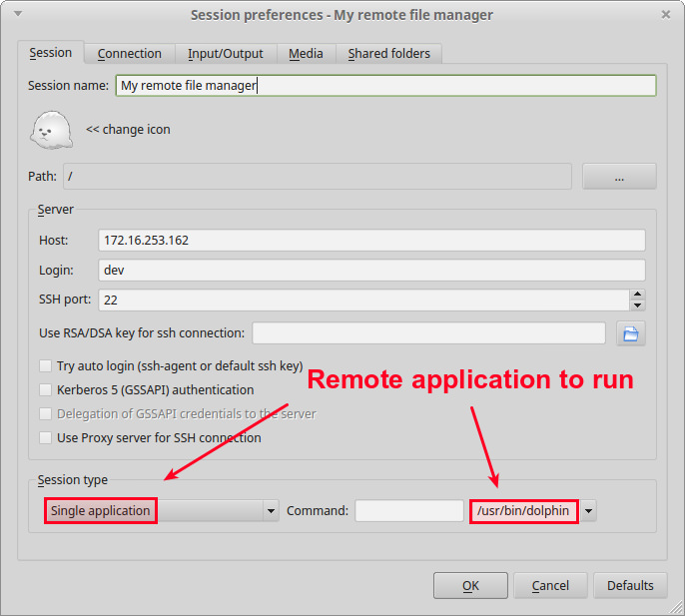Image resolution: width=685 pixels, height=616 pixels.
Task: Select the Shared folders tab
Action: [388, 54]
